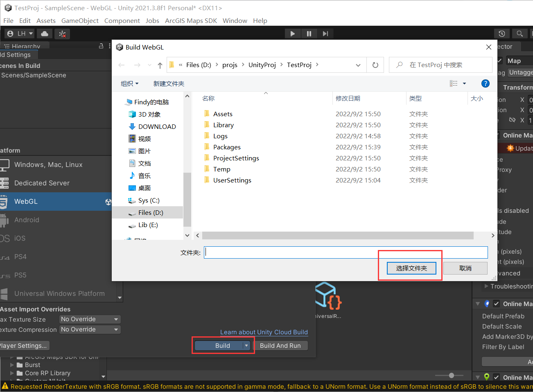The width and height of the screenshot is (533, 392).
Task: Click the Unity Play button
Action: click(292, 34)
